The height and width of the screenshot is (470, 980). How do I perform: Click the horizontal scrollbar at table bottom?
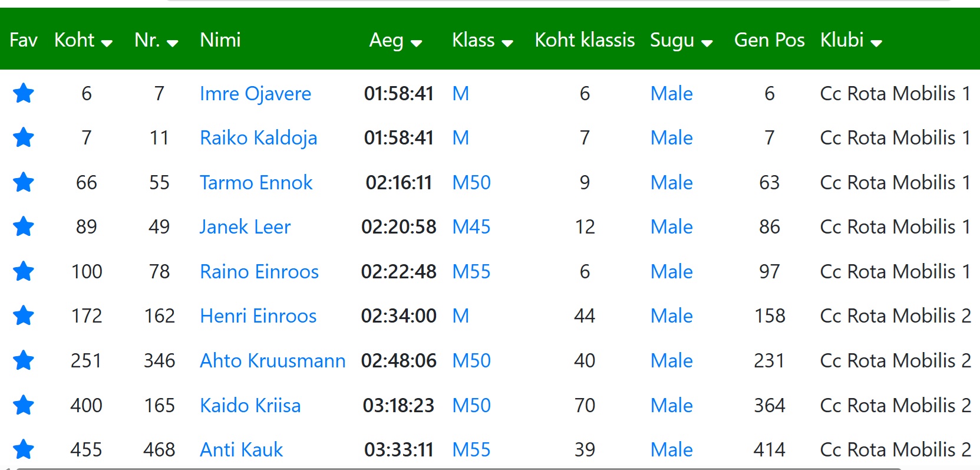[458, 469]
